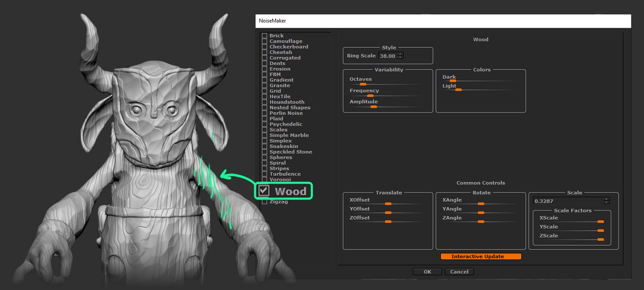Click the XAngle rotate slider

click(x=481, y=204)
